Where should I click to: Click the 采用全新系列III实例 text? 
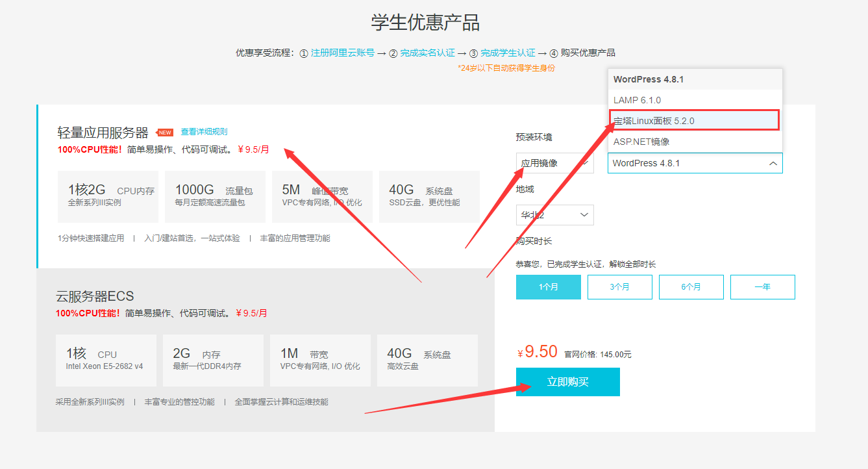click(x=90, y=402)
